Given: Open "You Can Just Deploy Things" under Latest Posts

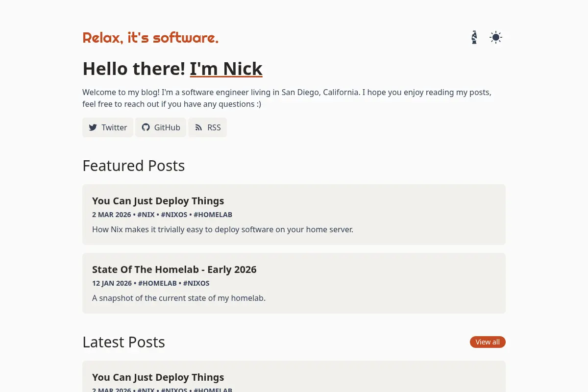Looking at the screenshot, I should (x=158, y=377).
